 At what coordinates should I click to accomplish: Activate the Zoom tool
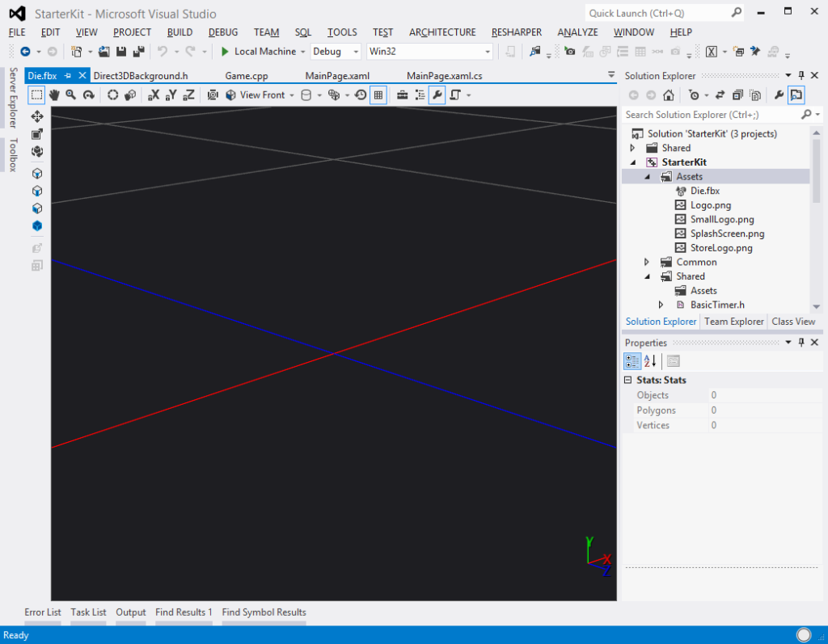click(71, 95)
